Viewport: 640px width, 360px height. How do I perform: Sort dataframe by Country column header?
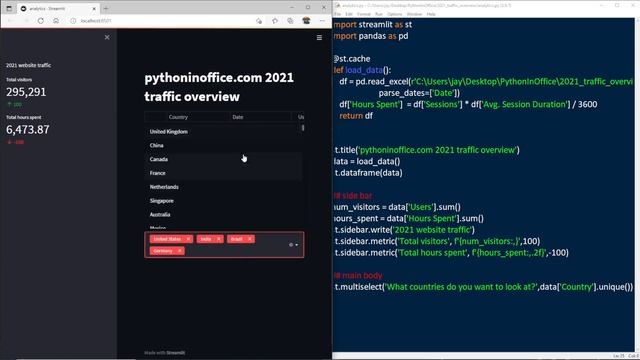click(178, 117)
